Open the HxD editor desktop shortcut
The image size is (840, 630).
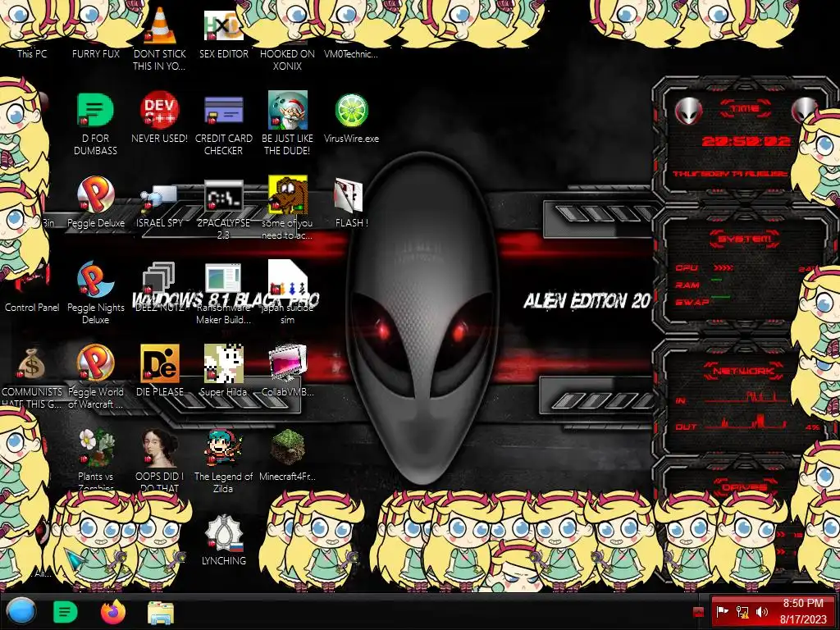(223, 25)
